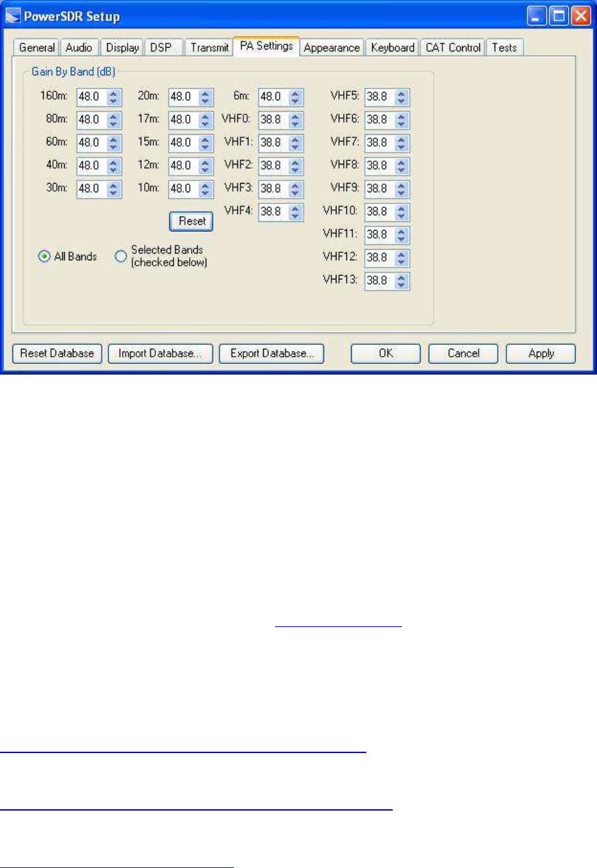Switch to the General tab
Viewport: 597px width, 868px height.
[36, 48]
